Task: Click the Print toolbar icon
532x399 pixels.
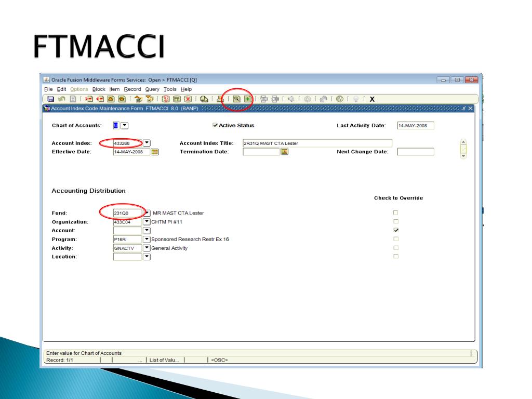Action: click(220, 99)
